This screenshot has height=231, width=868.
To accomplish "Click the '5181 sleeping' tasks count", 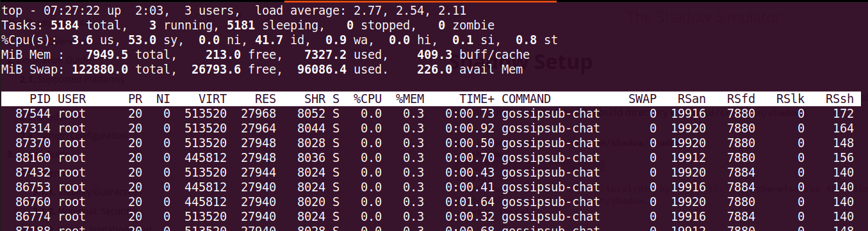I will click(273, 26).
